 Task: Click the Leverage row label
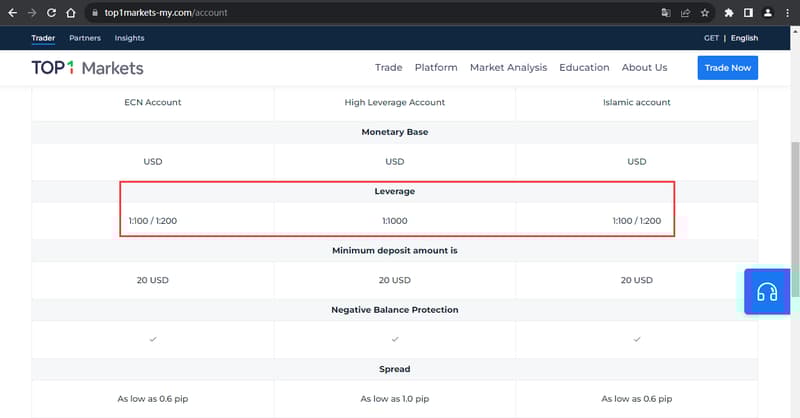coord(394,191)
